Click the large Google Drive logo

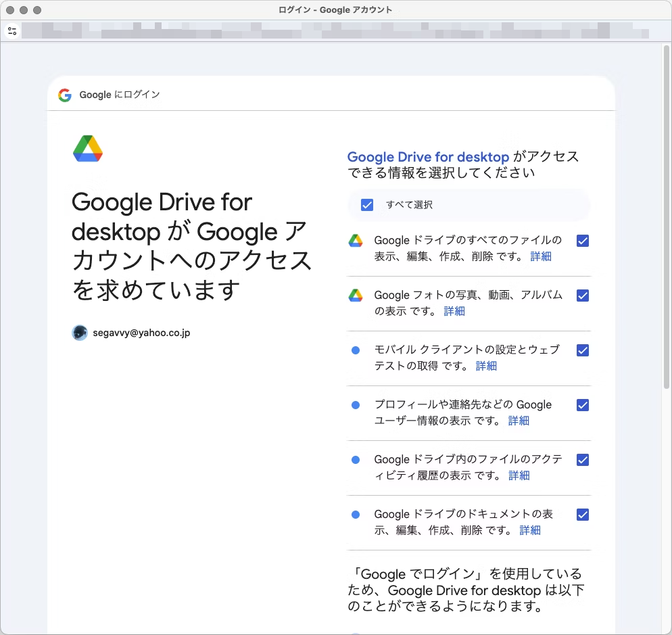click(x=88, y=148)
